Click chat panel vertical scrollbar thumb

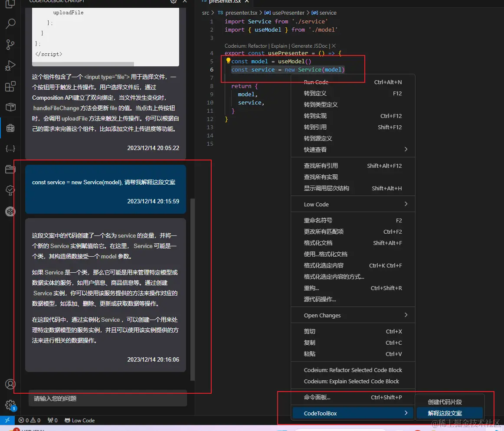(x=193, y=289)
